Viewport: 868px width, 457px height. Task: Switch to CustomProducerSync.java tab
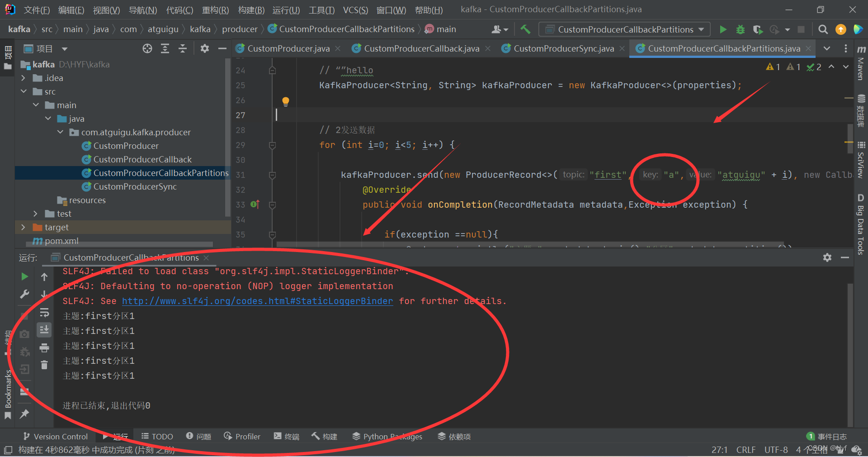[x=564, y=48]
